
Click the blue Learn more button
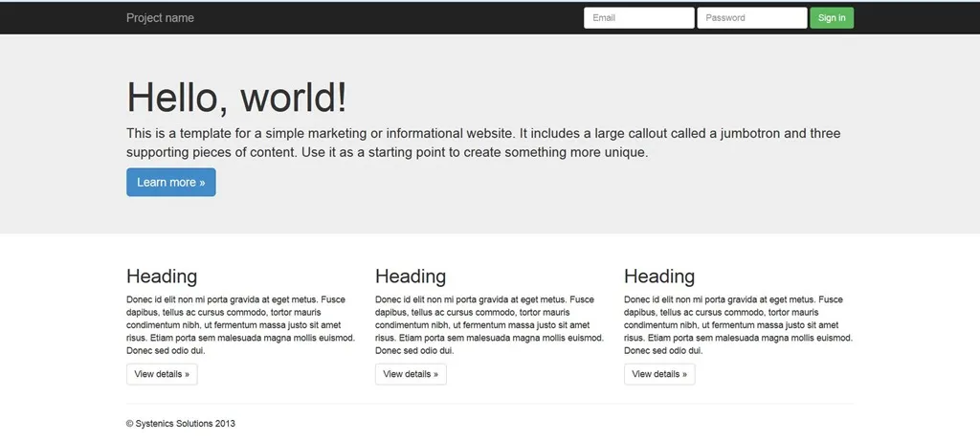click(170, 183)
